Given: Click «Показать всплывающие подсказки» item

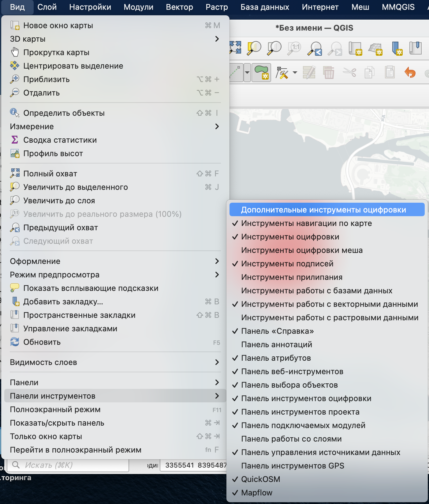Looking at the screenshot, I should (91, 288).
